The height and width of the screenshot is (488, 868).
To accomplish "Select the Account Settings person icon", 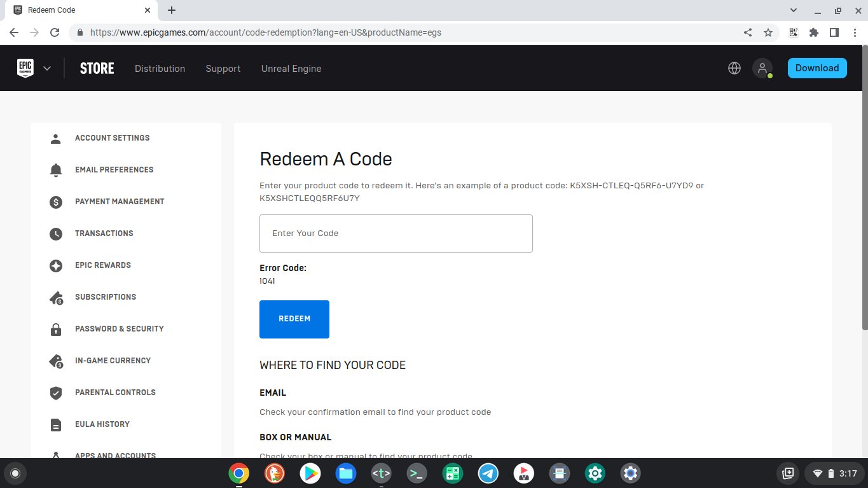I will tap(56, 138).
